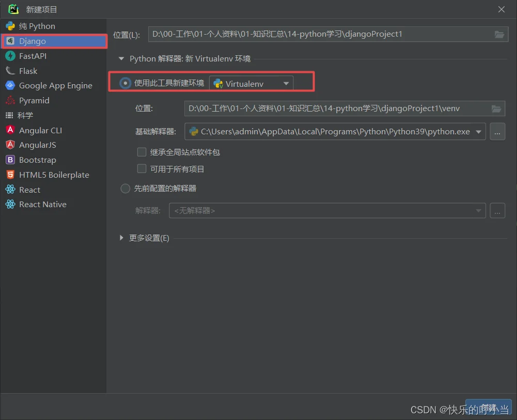Screen dimensions: 517x420
Task: Click project 位置(L) path field
Action: coord(328,34)
